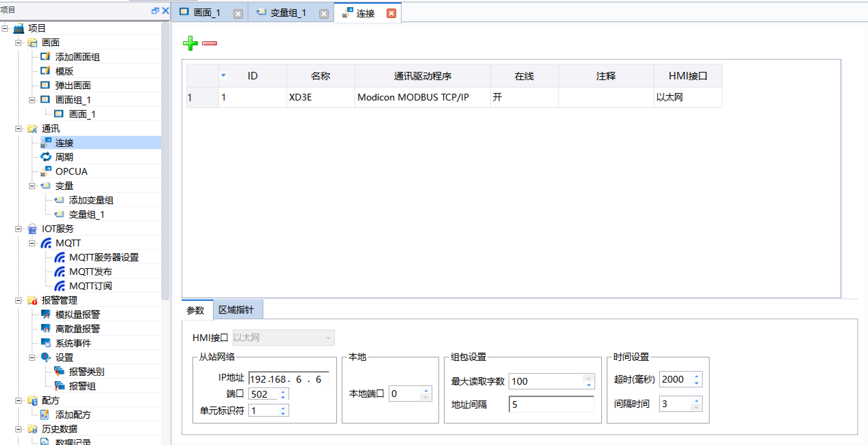The image size is (868, 445).
Task: Increase 单元标识符 with up arrow
Action: [283, 408]
